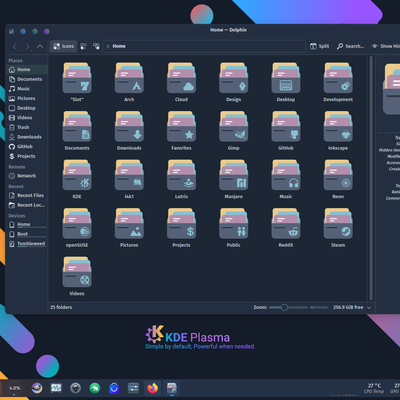Select the Neon folder icon

pyautogui.click(x=338, y=175)
